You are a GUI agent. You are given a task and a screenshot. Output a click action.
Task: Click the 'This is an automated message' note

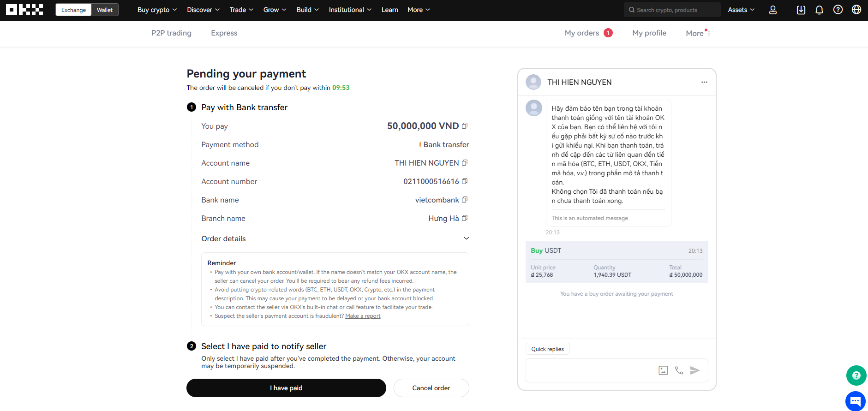[590, 218]
